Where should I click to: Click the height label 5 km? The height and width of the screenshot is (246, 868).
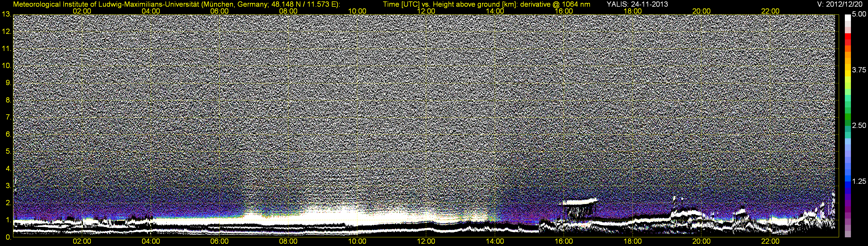tap(8, 151)
